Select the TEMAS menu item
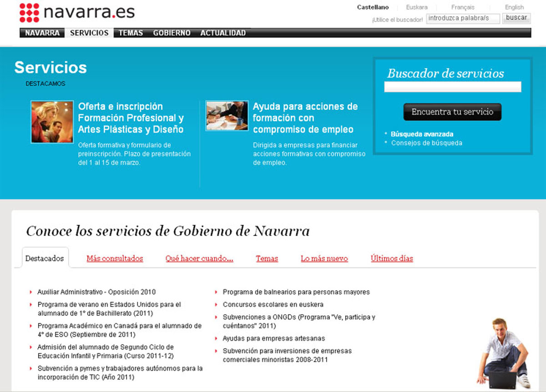The image size is (546, 392). click(131, 33)
